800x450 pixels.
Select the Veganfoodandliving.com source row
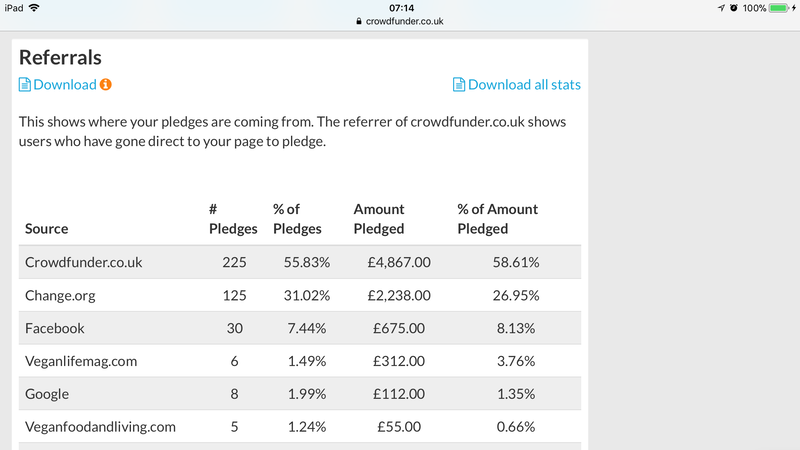point(100,427)
